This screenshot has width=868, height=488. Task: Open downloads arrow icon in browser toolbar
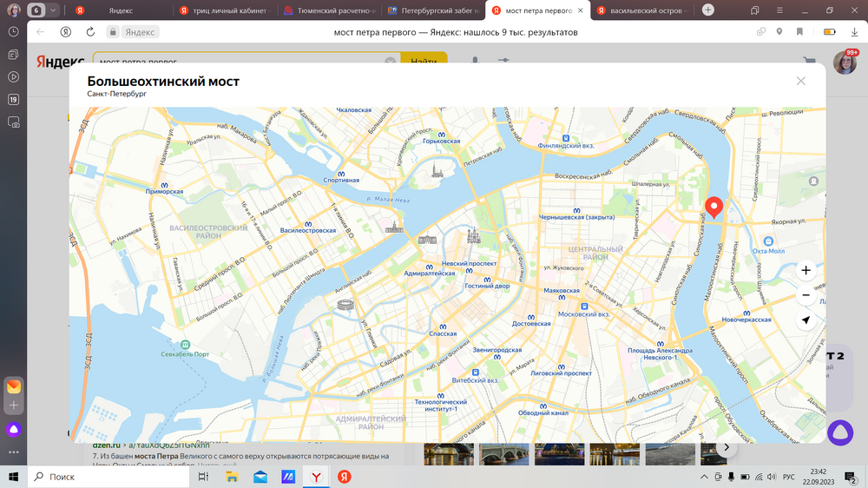coord(854,32)
